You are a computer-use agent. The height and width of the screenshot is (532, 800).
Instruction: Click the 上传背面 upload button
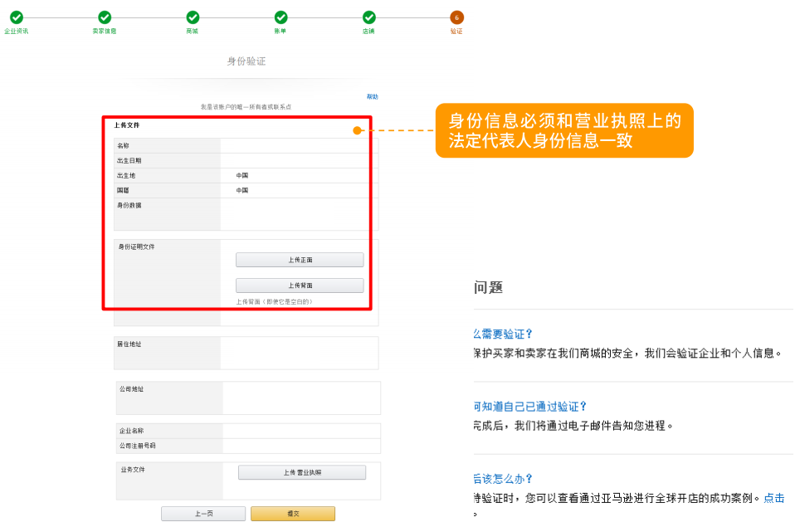pos(300,286)
